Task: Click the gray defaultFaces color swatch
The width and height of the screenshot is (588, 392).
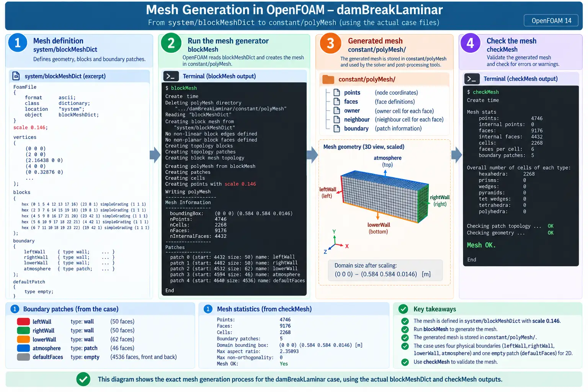Action: pyautogui.click(x=23, y=357)
